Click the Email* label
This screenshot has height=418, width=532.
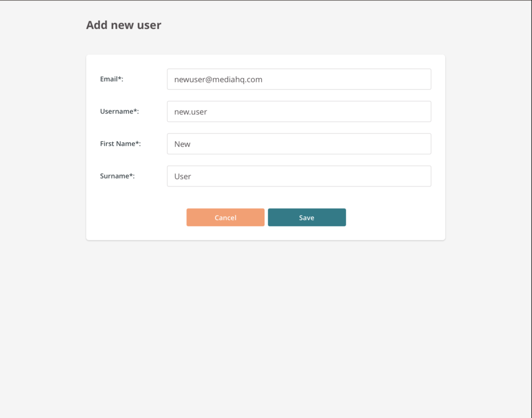(x=112, y=79)
